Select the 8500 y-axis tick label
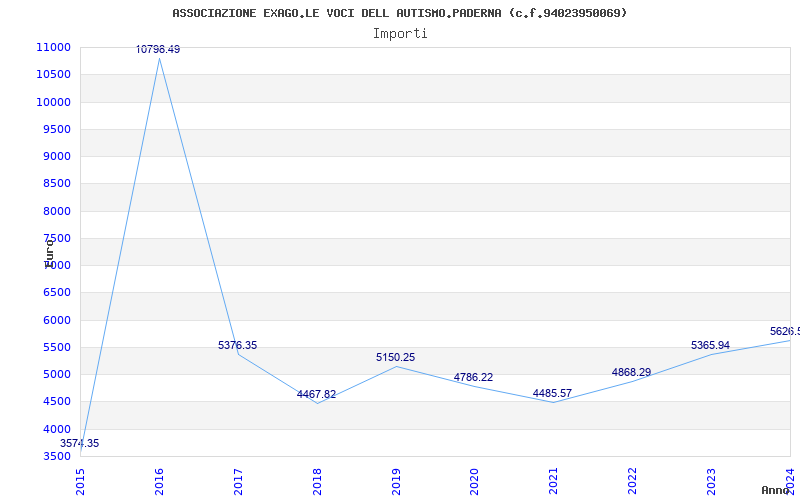Viewport: 800px width, 500px height. (56, 184)
